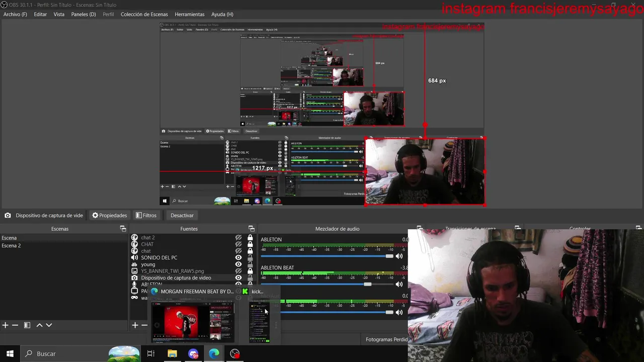Open the Discord taskbar icon
Viewport: 644px width, 362px height.
(x=193, y=353)
